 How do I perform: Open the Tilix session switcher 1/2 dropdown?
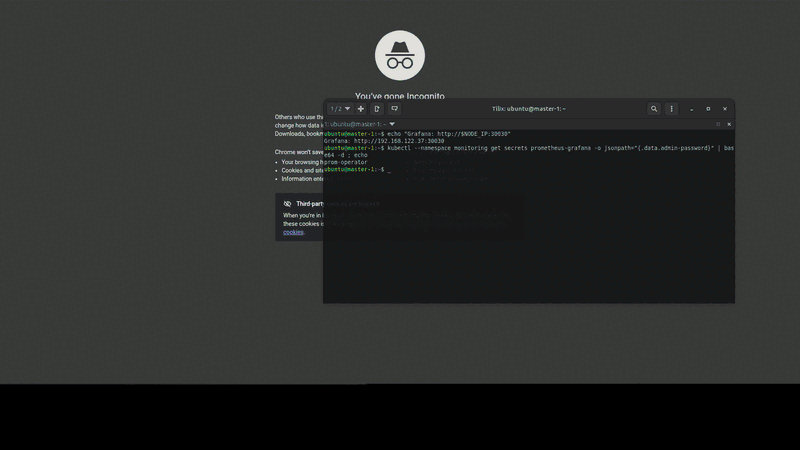340,109
